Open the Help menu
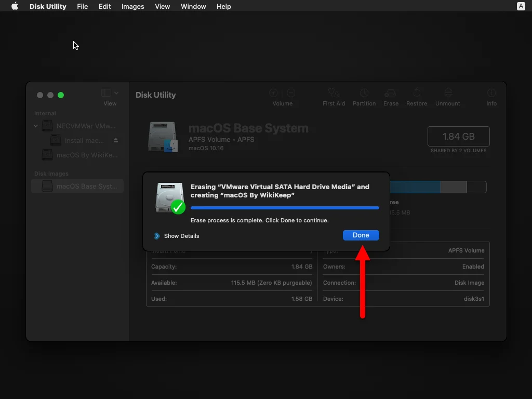The width and height of the screenshot is (532, 399). [223, 6]
